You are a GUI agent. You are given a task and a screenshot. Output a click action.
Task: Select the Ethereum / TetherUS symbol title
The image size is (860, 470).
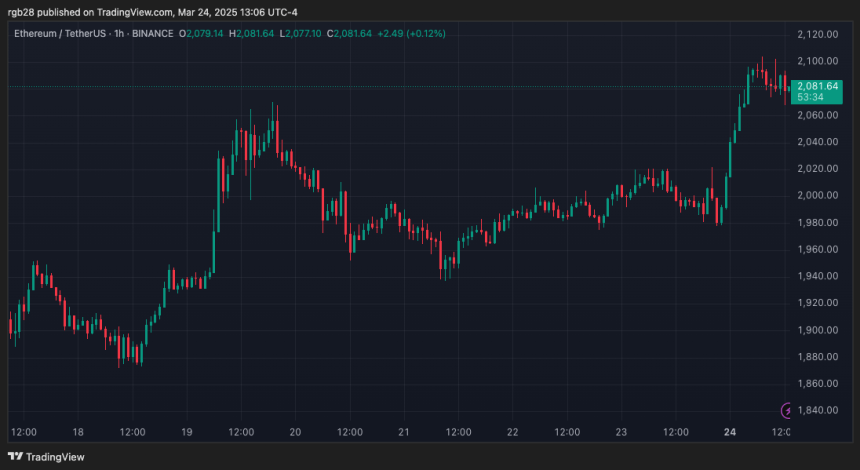click(61, 33)
